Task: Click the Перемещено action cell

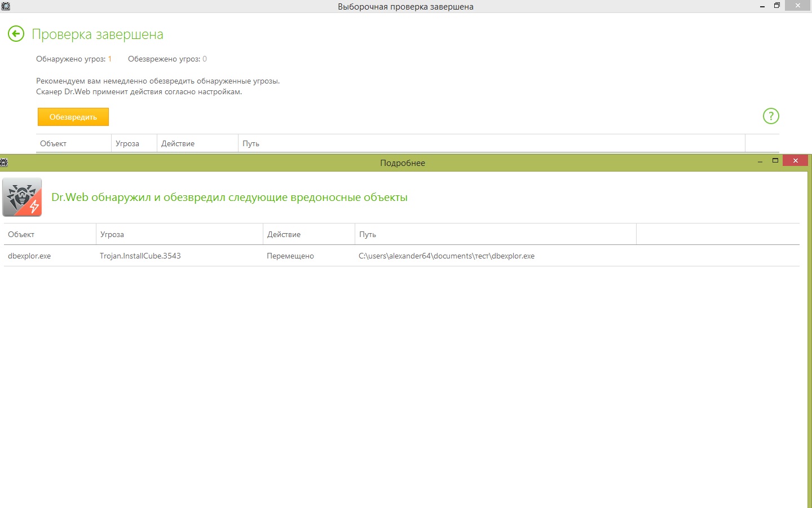Action: pos(290,256)
